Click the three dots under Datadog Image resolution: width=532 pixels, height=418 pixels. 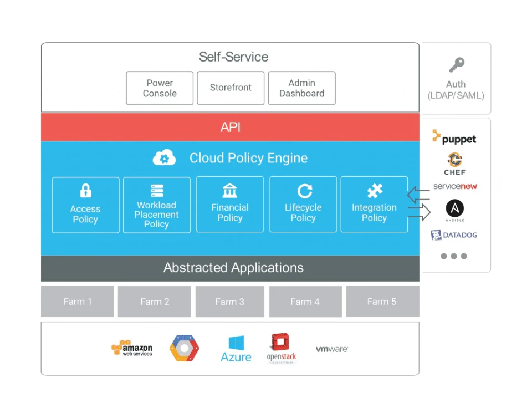454,256
